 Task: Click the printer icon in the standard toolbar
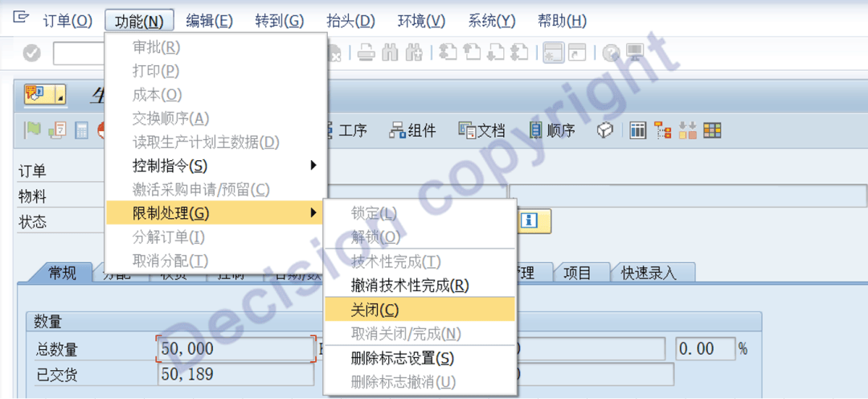point(366,53)
